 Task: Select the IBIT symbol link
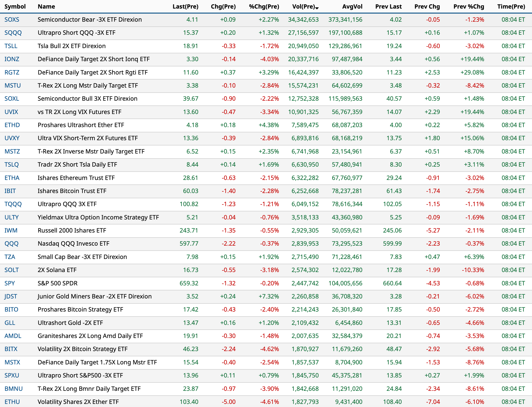tap(10, 191)
